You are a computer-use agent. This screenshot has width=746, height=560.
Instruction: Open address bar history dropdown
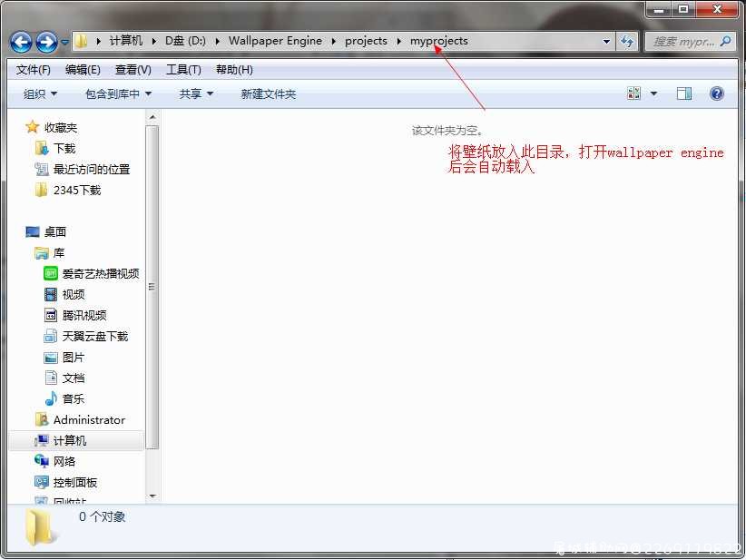point(606,42)
